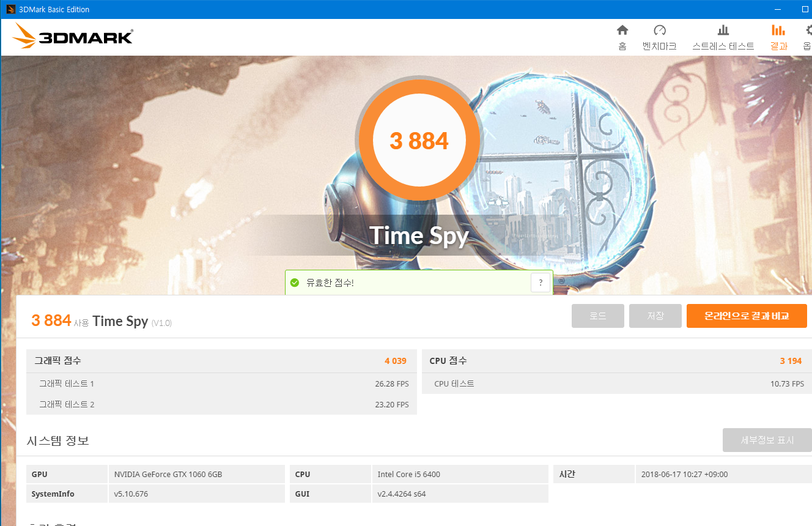Open the Benchmarks (벤치마크) tab

[x=659, y=37]
